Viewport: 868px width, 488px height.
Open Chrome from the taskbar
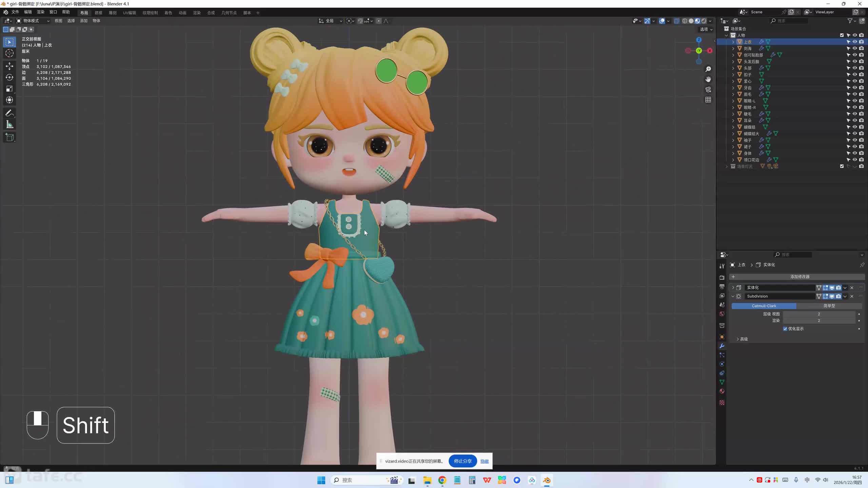tap(442, 480)
